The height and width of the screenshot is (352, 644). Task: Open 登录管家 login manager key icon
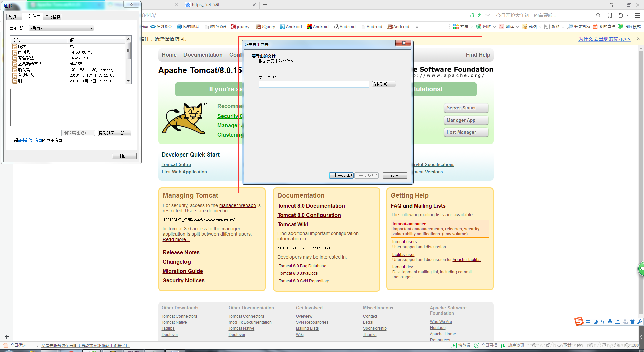point(570,27)
